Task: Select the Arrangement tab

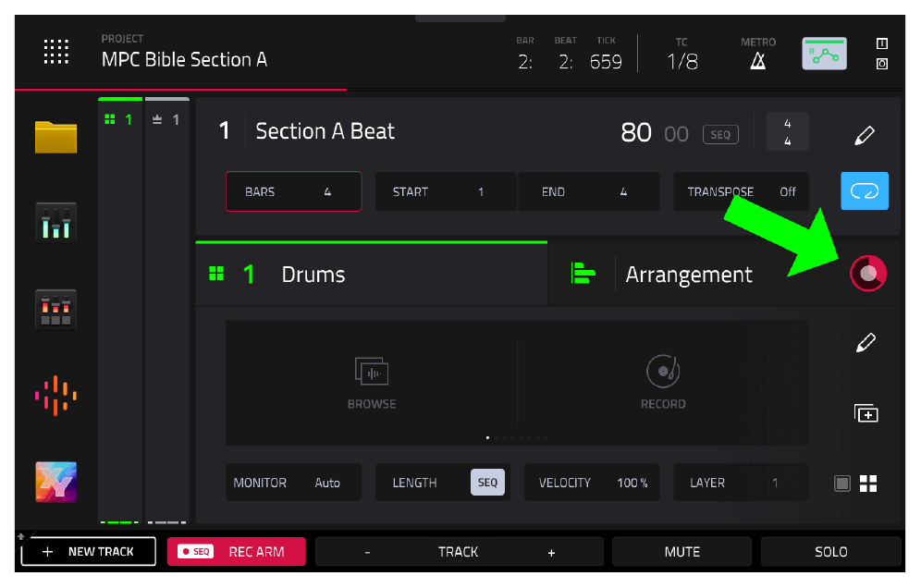Action: pos(690,275)
